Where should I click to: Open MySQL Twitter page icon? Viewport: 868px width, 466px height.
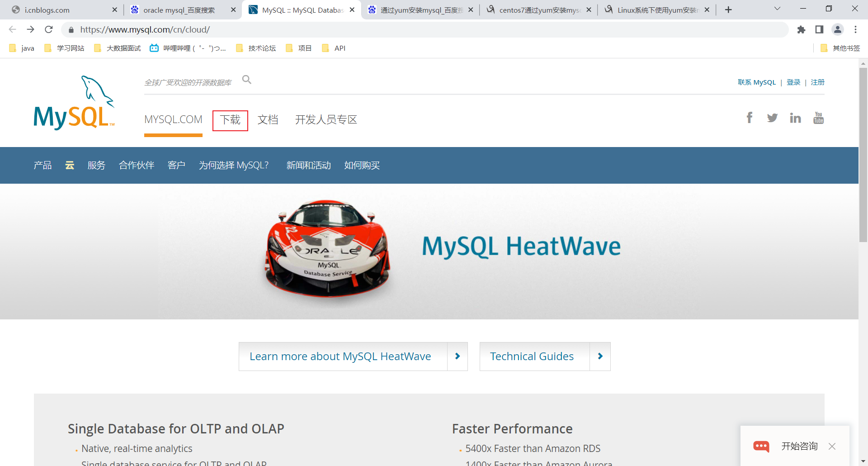coord(772,118)
